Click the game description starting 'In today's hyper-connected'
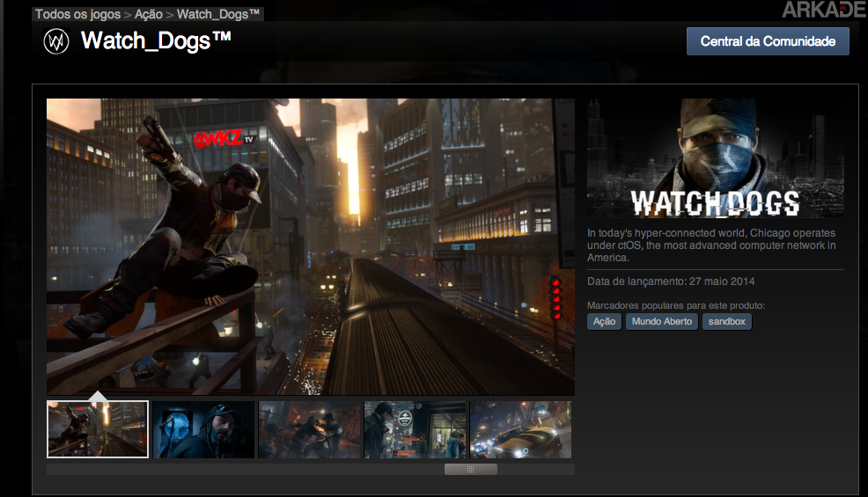This screenshot has height=497, width=868. click(712, 245)
